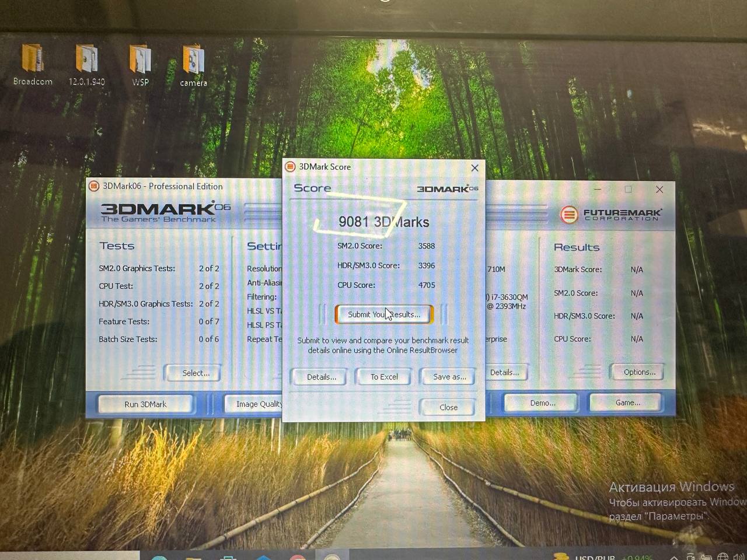This screenshot has width=747, height=560.
Task: Open the 12.0.1.940 desktop folder
Action: click(x=87, y=64)
